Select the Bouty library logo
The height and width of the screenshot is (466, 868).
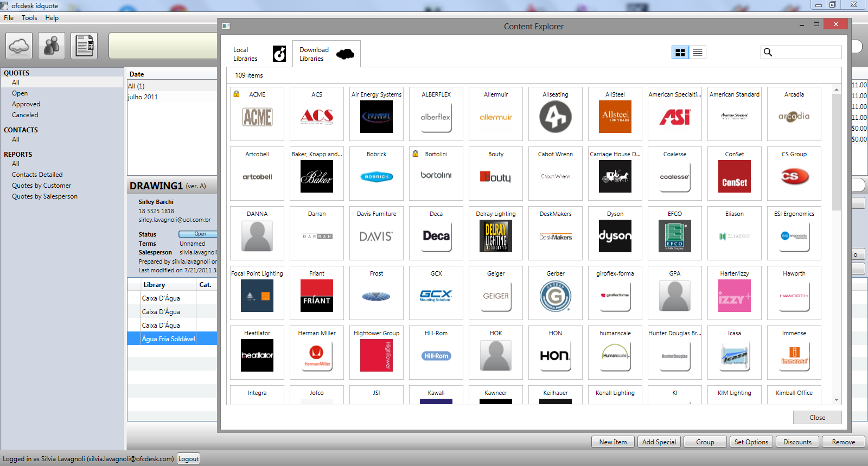point(496,176)
